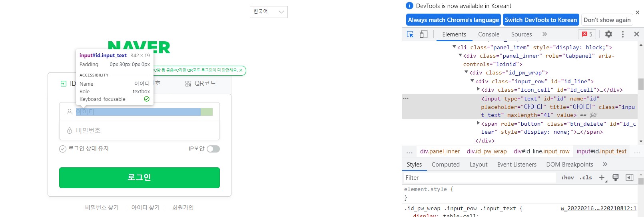Click Don't show again button
Screen dimensions: 644x217
click(607, 20)
